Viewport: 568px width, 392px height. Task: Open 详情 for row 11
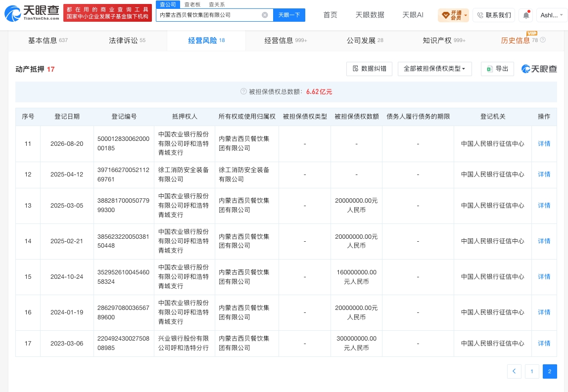pos(544,144)
